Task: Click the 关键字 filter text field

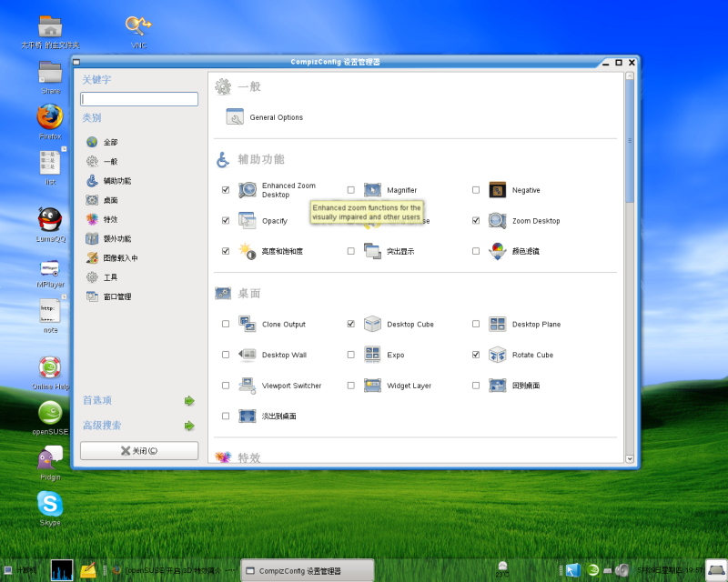Action: pyautogui.click(x=139, y=99)
